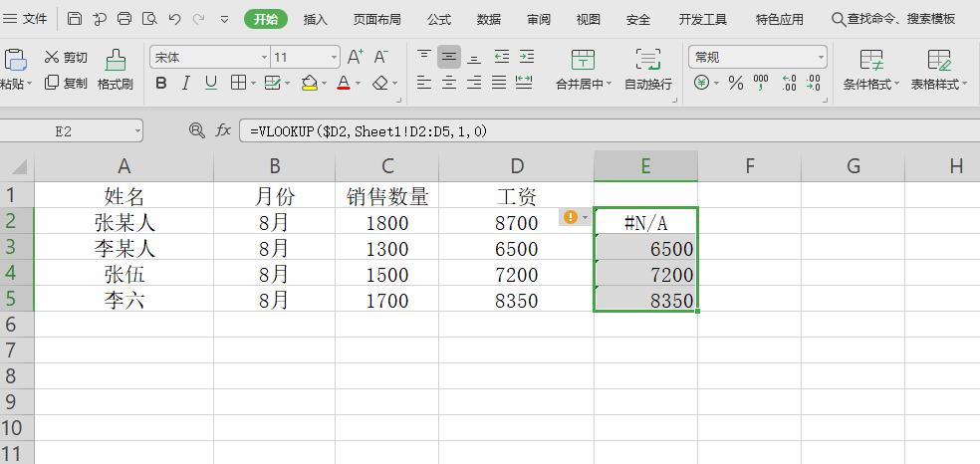Open font color dropdown arrow
The width and height of the screenshot is (980, 464).
[x=359, y=83]
